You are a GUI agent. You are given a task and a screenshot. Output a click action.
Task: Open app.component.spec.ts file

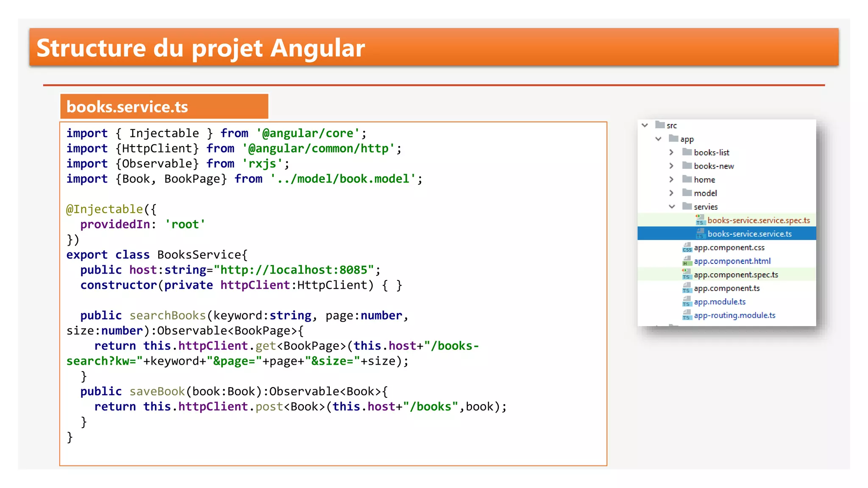click(x=736, y=274)
